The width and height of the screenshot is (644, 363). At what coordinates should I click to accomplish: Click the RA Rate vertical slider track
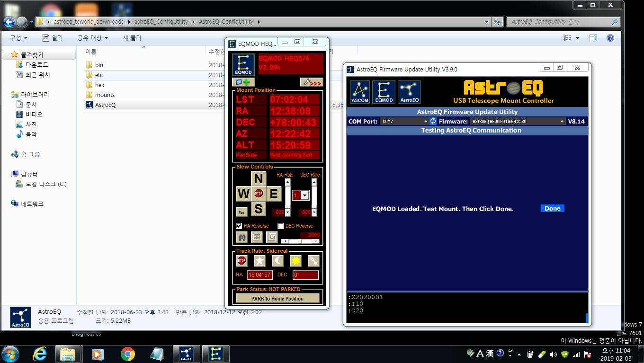click(287, 197)
